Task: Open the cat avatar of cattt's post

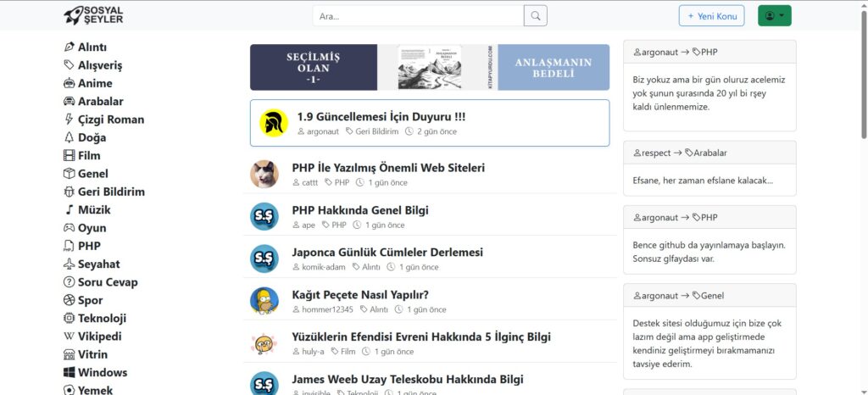Action: 264,175
